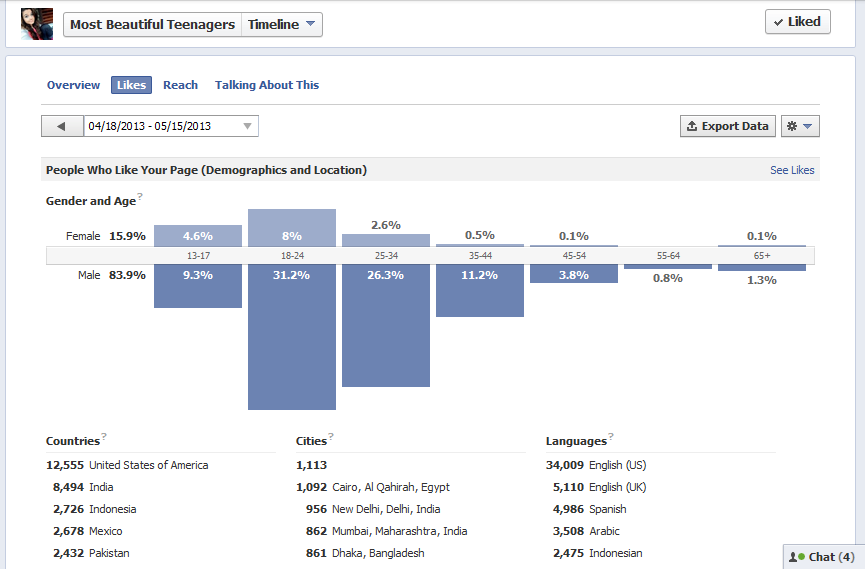Click help icon next to Gender and Age
Image resolution: width=865 pixels, height=570 pixels.
(140, 196)
